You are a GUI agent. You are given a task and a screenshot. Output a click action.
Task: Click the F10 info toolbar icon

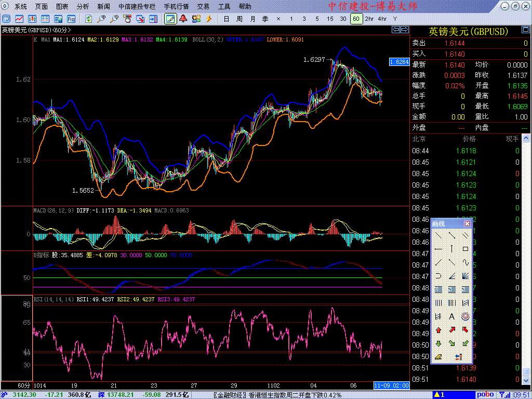pos(71,19)
